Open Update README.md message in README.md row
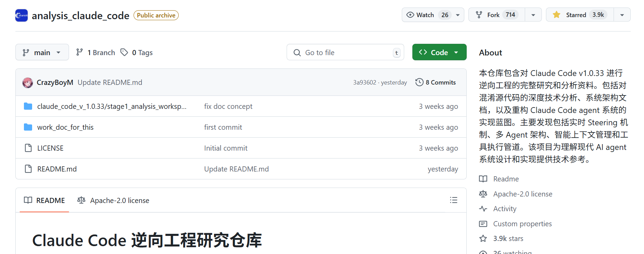The image size is (644, 254). (x=236, y=169)
